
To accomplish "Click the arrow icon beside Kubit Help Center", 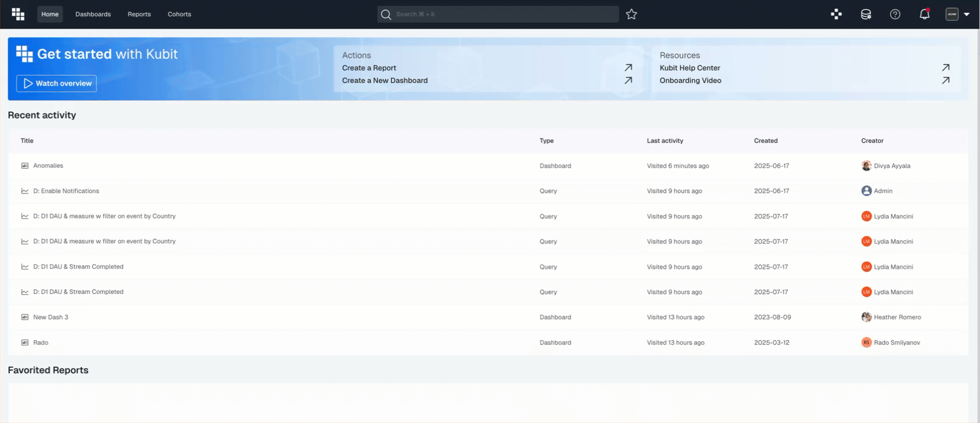I will (946, 68).
